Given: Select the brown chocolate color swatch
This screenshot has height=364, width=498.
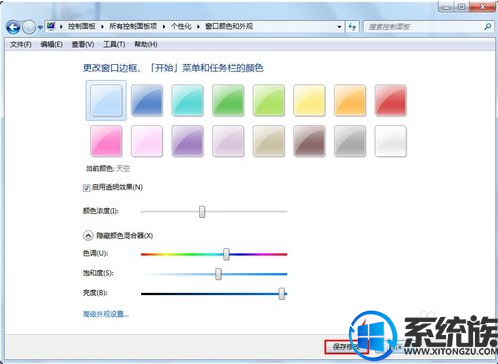Looking at the screenshot, I should tap(309, 141).
